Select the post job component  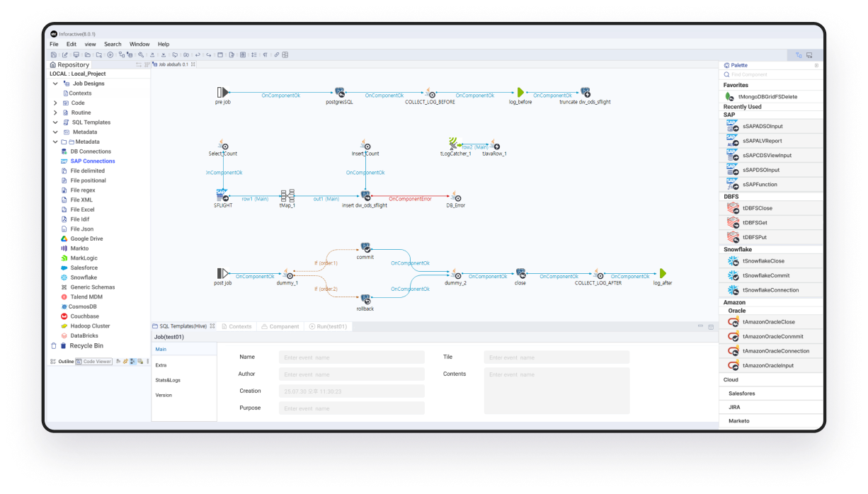click(x=223, y=275)
